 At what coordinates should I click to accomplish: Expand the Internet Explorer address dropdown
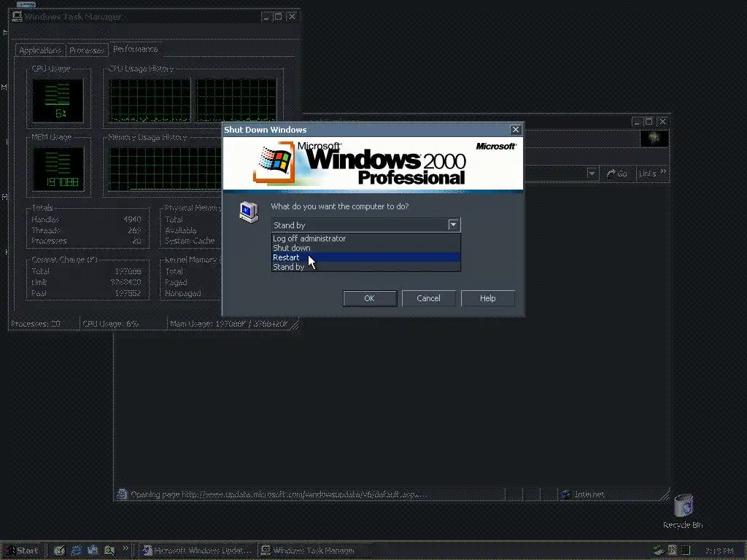pos(592,174)
